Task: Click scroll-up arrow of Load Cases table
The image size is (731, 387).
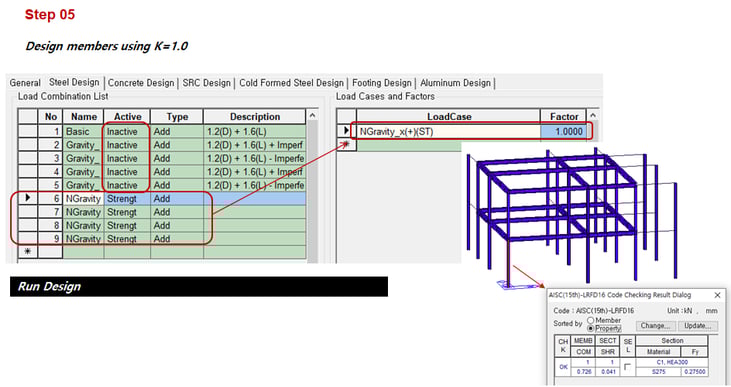Action: click(593, 115)
